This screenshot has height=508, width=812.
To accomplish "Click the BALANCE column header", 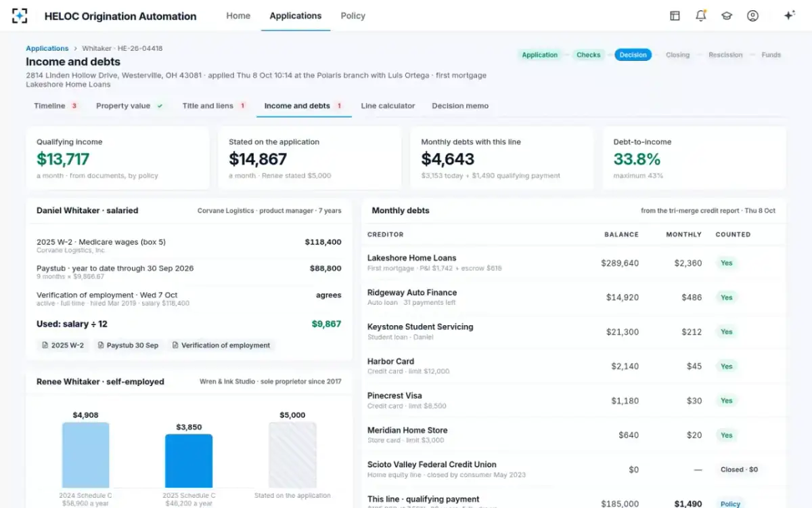I will pyautogui.click(x=621, y=234).
